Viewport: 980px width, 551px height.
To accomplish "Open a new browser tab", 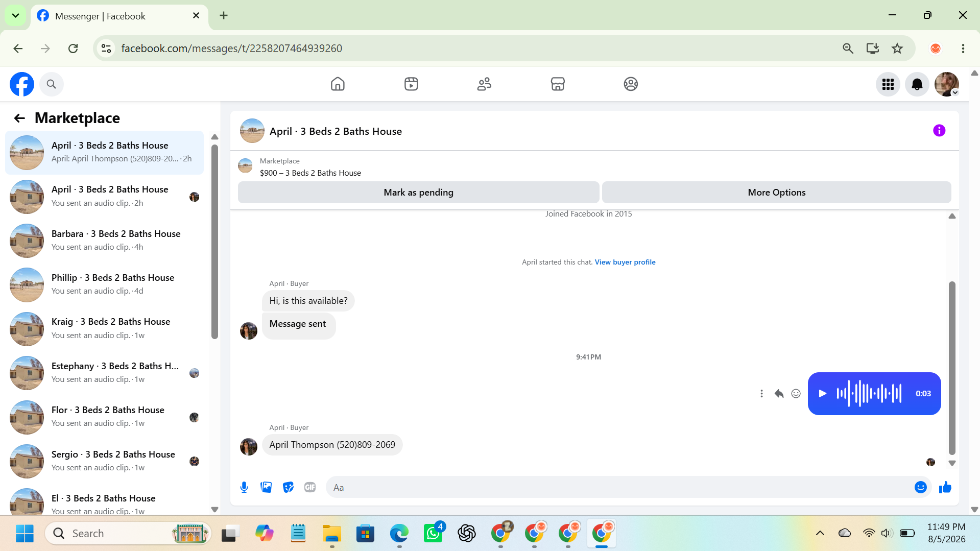I will click(224, 16).
